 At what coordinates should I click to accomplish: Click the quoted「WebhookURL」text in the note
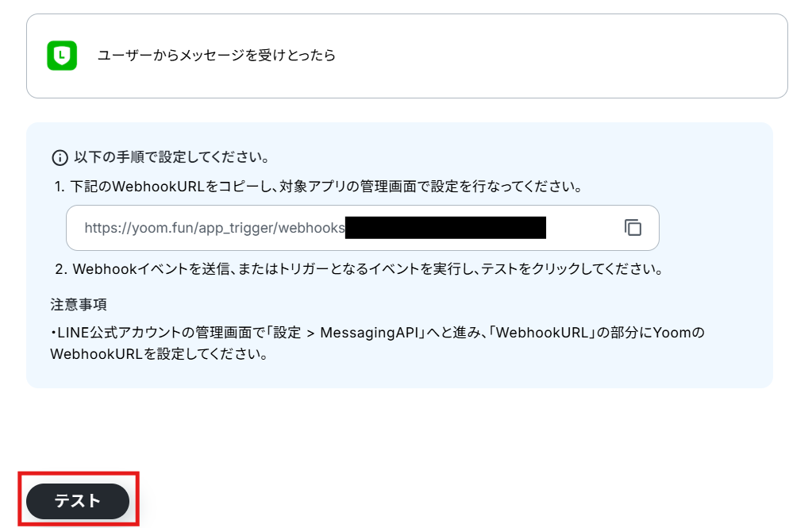click(x=541, y=332)
